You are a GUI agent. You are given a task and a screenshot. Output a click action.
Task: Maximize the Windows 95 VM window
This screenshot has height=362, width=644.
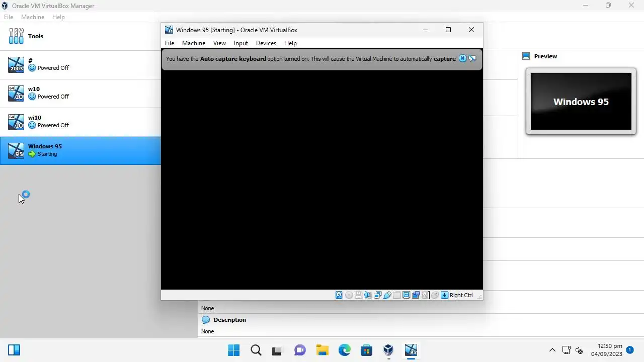click(x=448, y=30)
